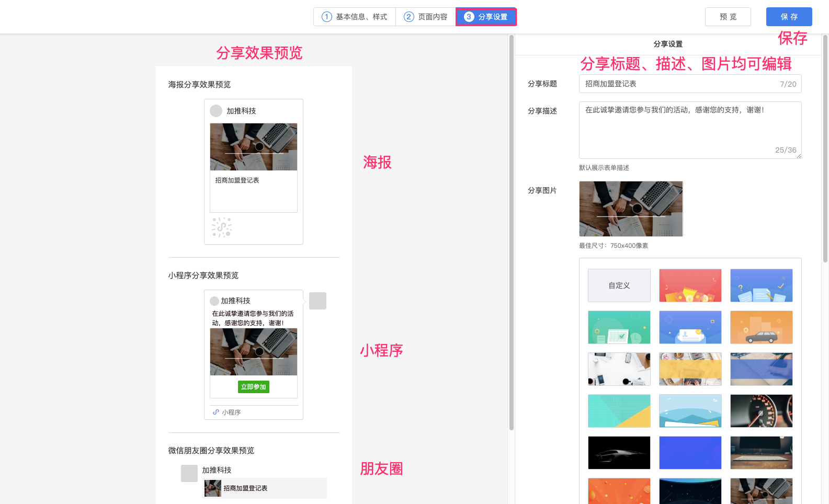Click the 加推科技 avatar in poster preview
829x504 pixels.
pyautogui.click(x=216, y=111)
